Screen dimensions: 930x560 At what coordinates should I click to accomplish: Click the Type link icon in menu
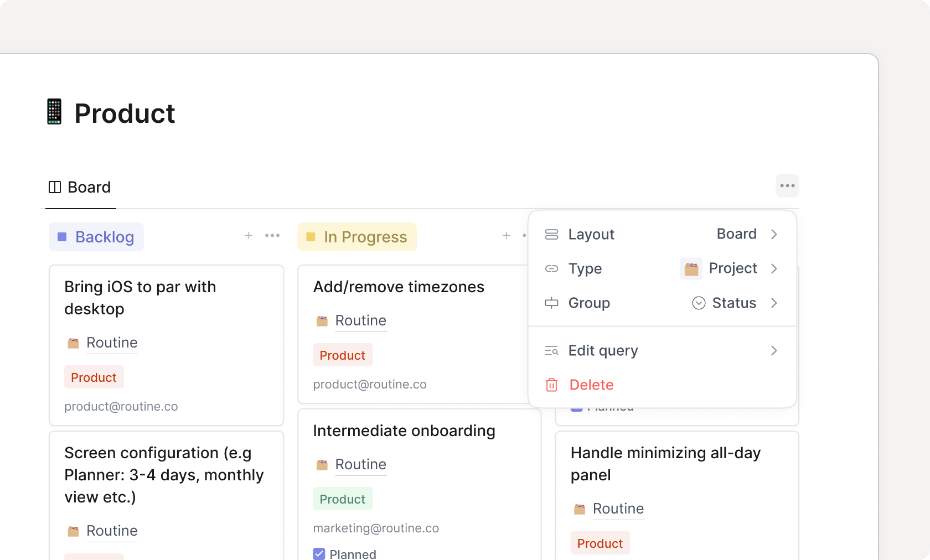(551, 269)
